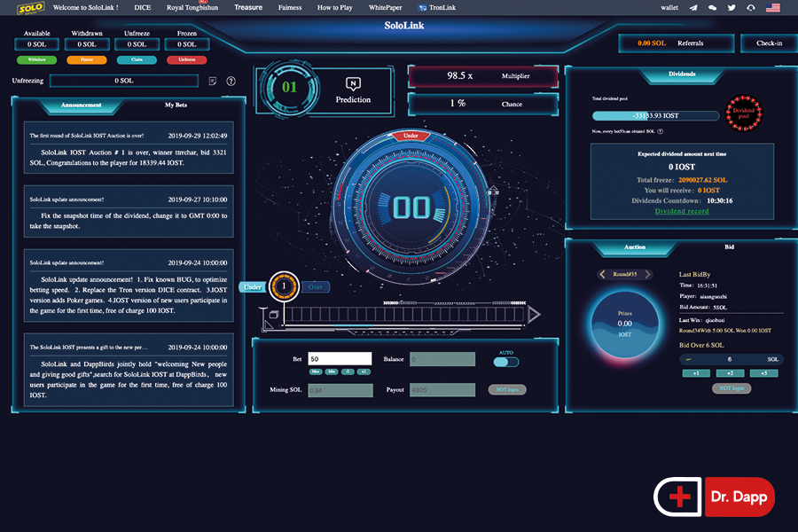This screenshot has width=798, height=532.
Task: Click the roll slider knob showing 1
Action: click(x=284, y=286)
